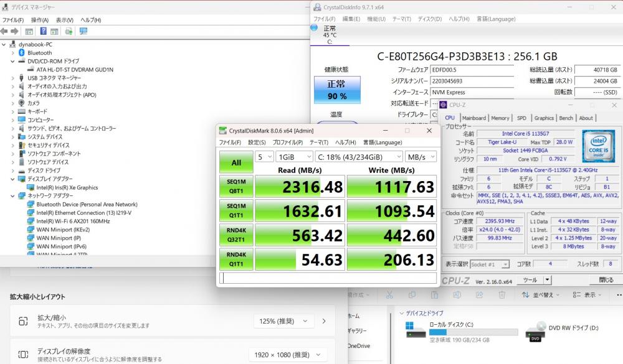Click the Bluetooth device category icon
This screenshot has width=623, height=364.
coord(21,53)
